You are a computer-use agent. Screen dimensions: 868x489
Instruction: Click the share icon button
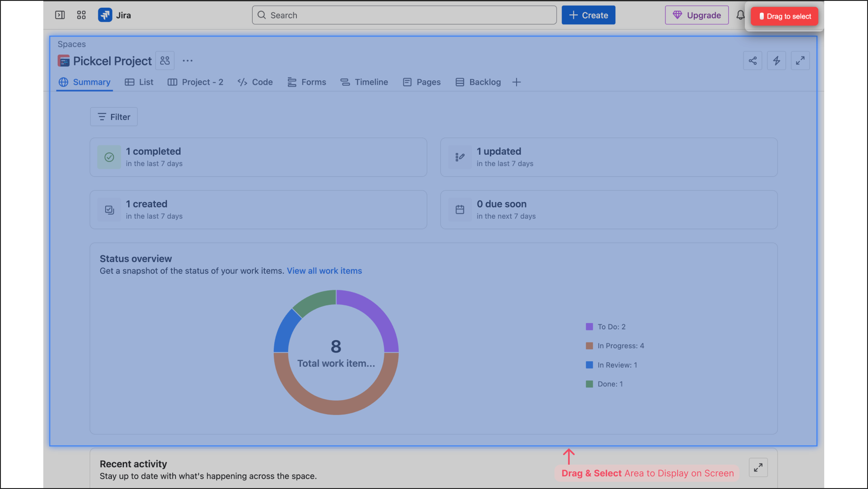[753, 61]
